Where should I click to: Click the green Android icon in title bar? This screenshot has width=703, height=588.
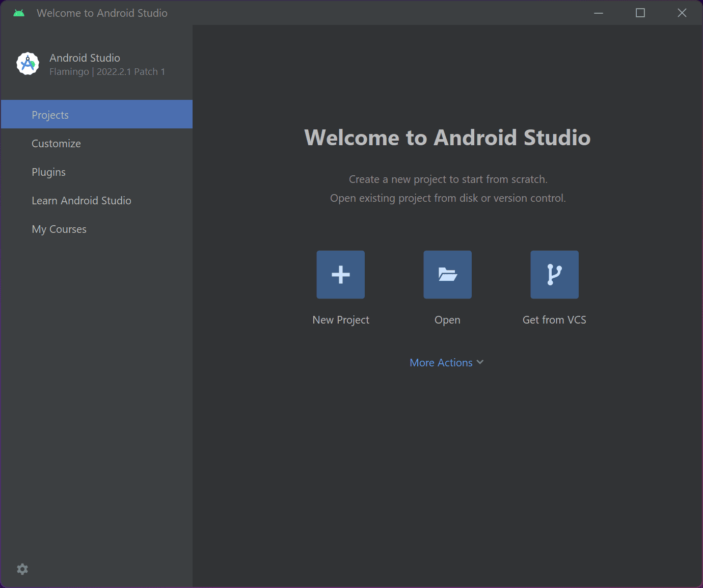tap(19, 13)
